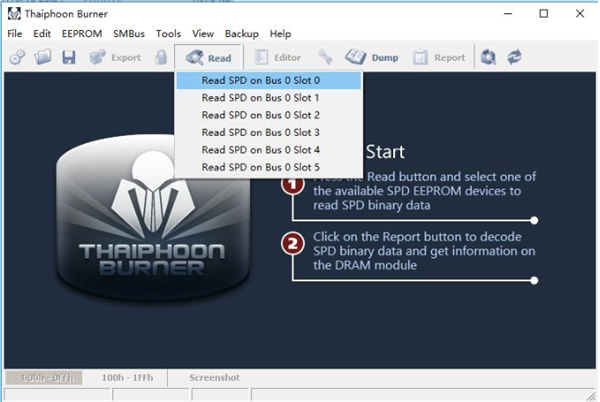Click the save floppy disk icon
600x402 pixels.
pyautogui.click(x=68, y=58)
